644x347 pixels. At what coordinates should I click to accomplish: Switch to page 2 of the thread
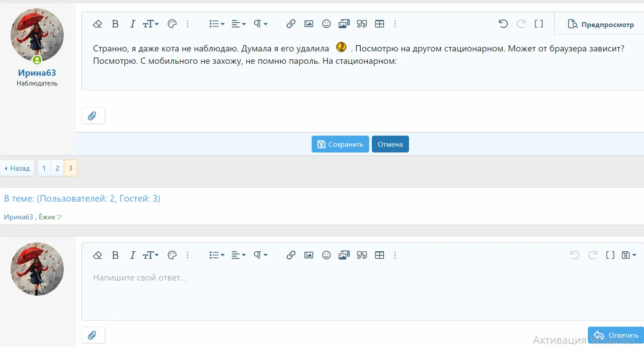click(57, 168)
